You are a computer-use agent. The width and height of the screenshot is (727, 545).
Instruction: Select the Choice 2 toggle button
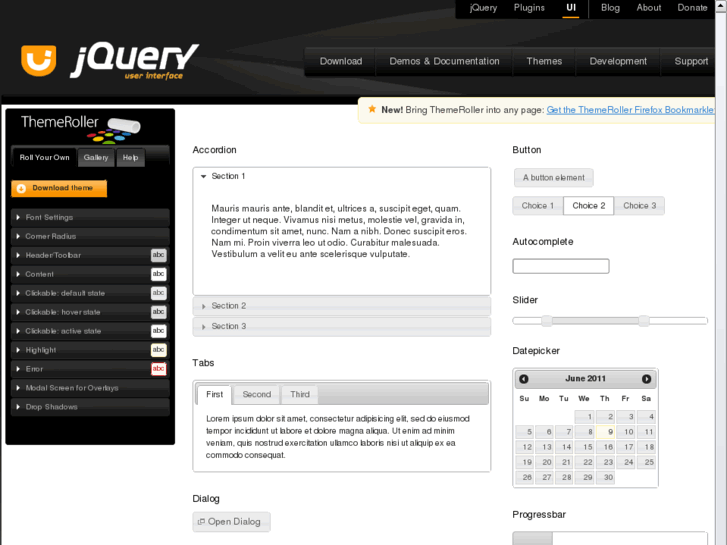pos(589,205)
